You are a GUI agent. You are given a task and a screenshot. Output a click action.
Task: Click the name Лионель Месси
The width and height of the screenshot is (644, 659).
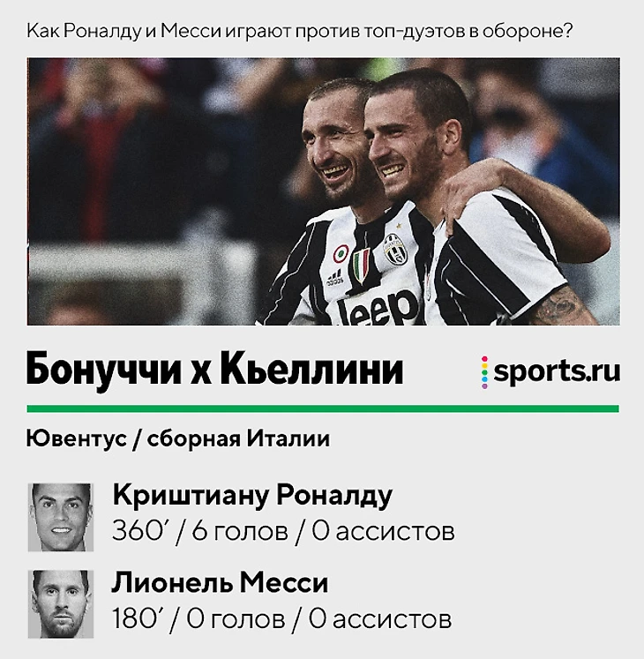(220, 583)
